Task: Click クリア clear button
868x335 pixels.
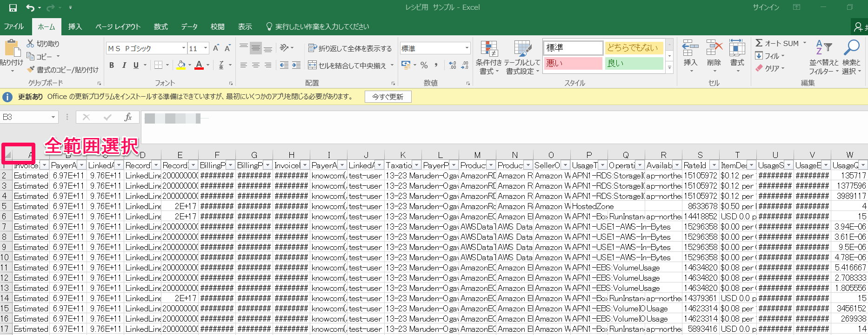Action: coord(770,68)
